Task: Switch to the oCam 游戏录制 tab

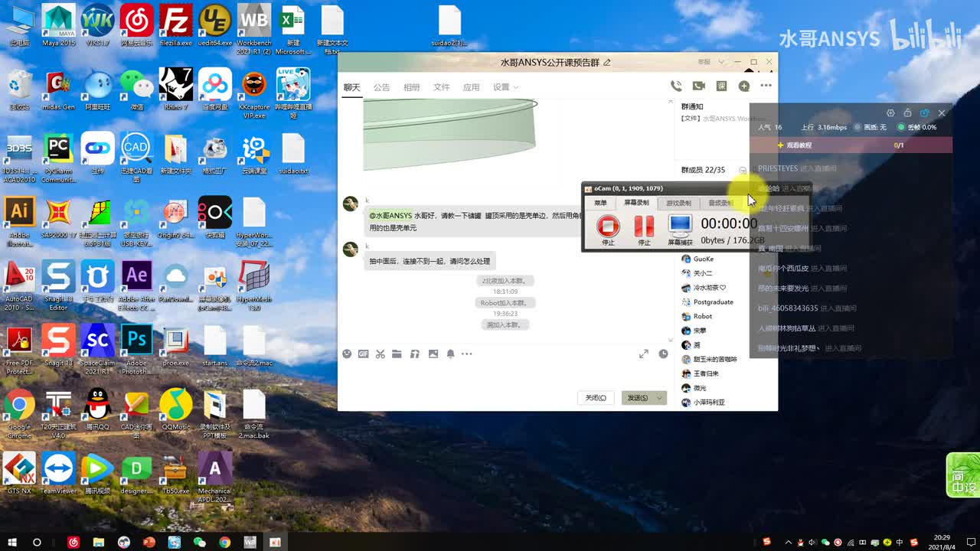Action: point(678,203)
